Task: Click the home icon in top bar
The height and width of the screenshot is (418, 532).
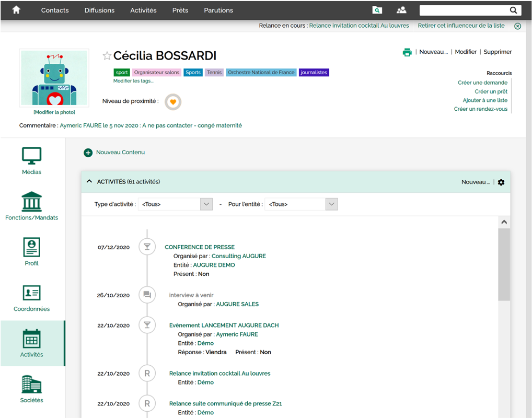Action: tap(16, 10)
